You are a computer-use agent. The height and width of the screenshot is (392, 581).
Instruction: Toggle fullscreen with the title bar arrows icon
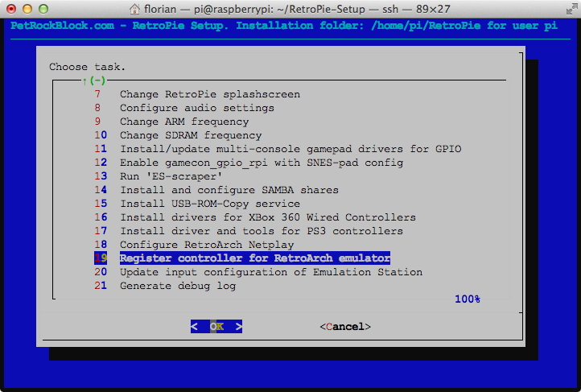click(571, 10)
